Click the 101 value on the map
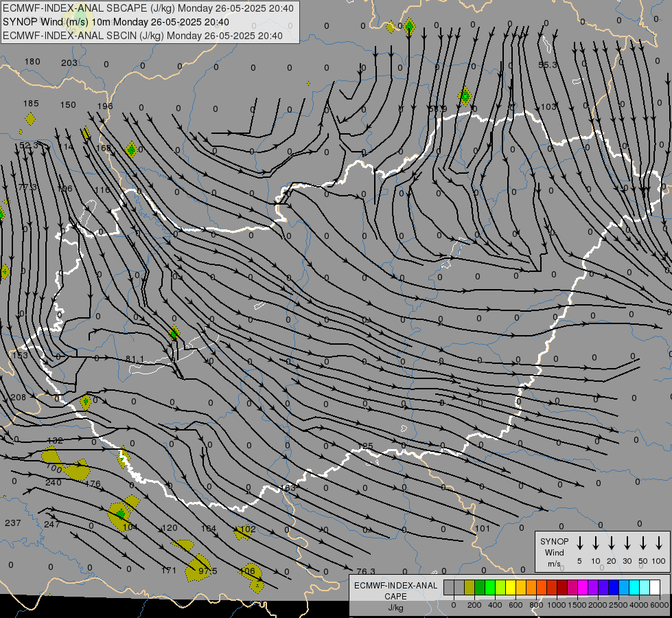The width and height of the screenshot is (672, 618). pos(482,528)
